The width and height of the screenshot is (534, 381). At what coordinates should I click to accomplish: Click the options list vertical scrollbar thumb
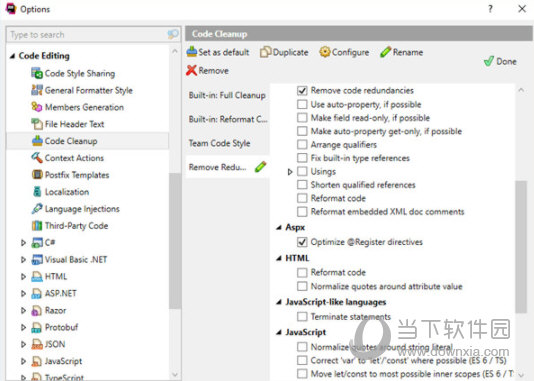click(x=521, y=247)
